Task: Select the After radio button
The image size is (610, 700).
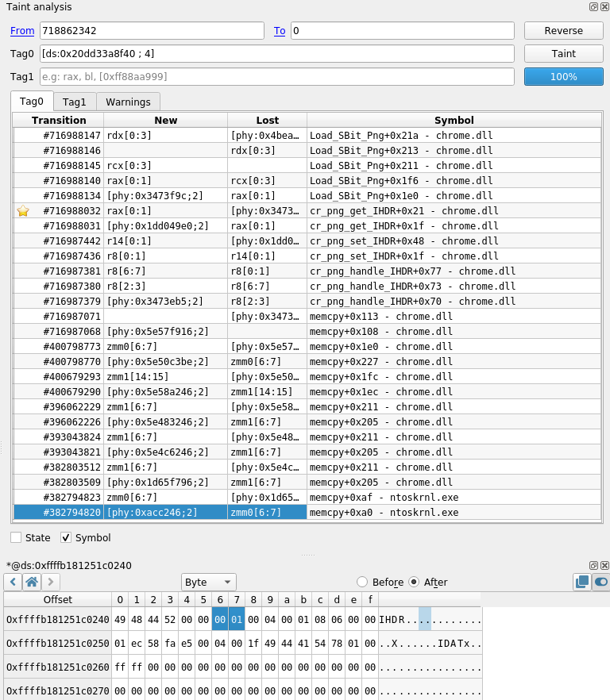Action: click(415, 583)
